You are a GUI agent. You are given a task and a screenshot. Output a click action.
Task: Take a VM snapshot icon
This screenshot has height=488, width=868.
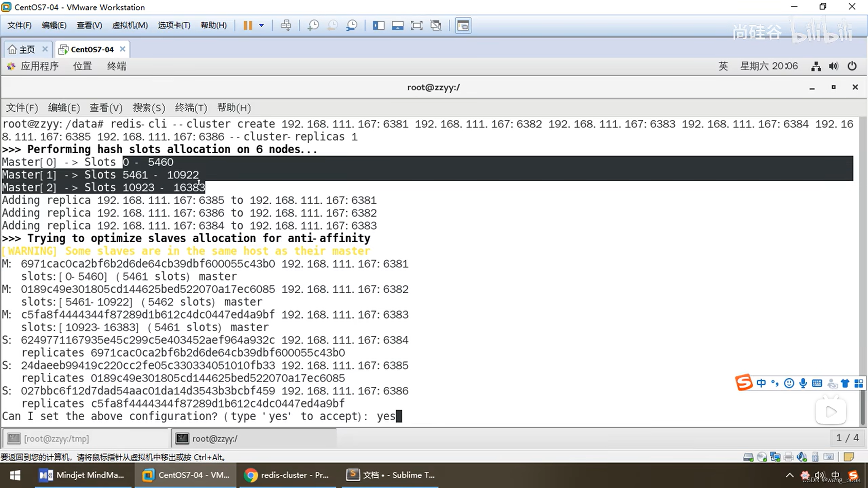coord(313,25)
